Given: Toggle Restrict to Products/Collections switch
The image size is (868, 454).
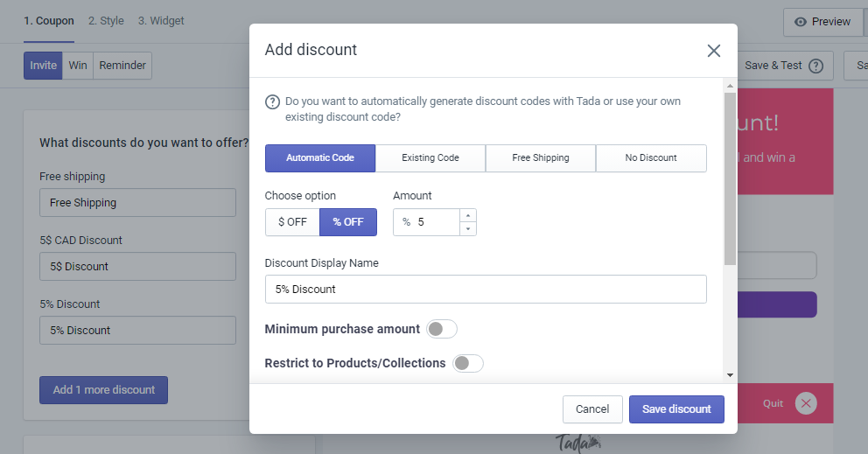Looking at the screenshot, I should [468, 363].
